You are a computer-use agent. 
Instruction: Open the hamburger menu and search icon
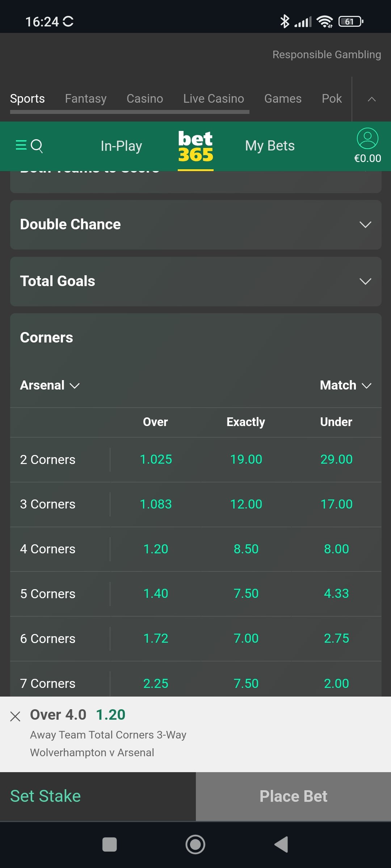29,146
